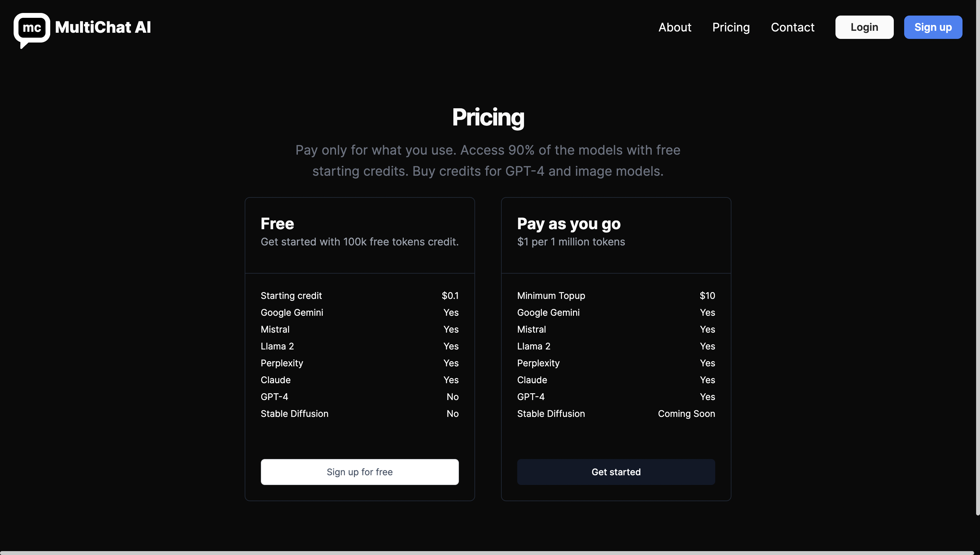Viewport: 980px width, 555px height.
Task: Click the Starting credit row label
Action: tap(291, 296)
